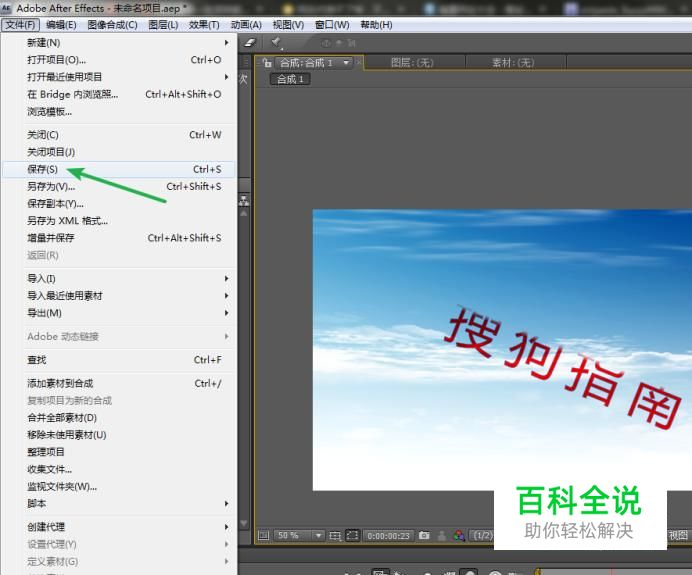Click the After Effects title bar icon

coord(6,8)
